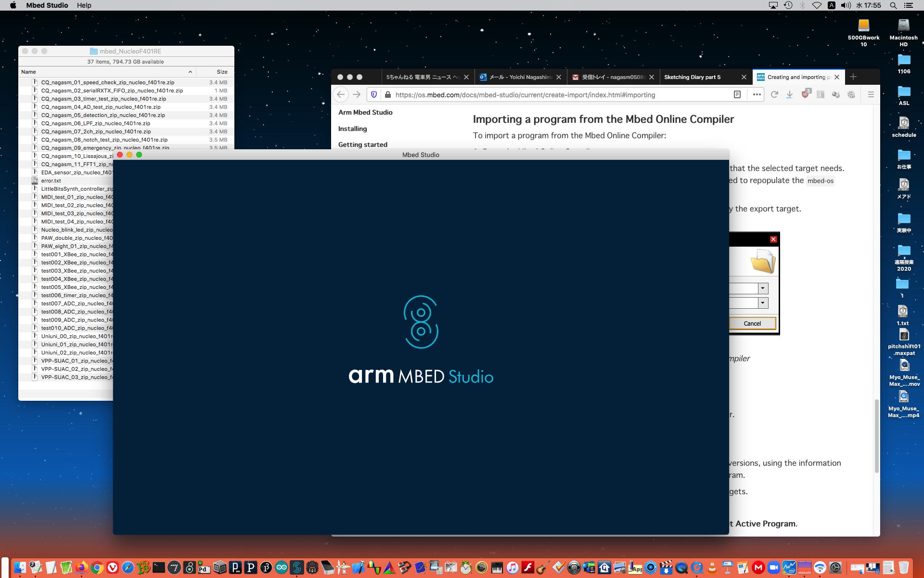Image resolution: width=924 pixels, height=578 pixels.
Task: Expand the first combo box in dialog
Action: [763, 288]
